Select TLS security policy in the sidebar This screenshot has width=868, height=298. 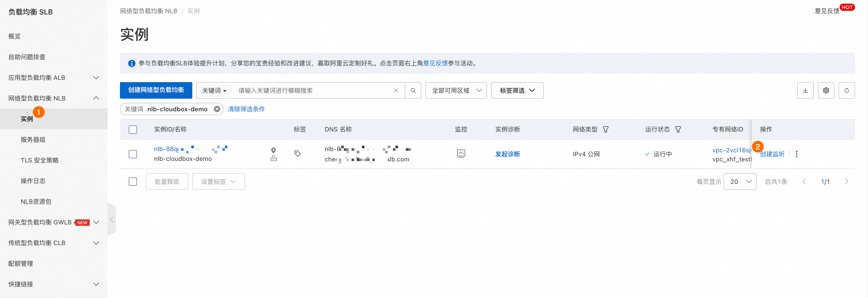click(x=40, y=160)
